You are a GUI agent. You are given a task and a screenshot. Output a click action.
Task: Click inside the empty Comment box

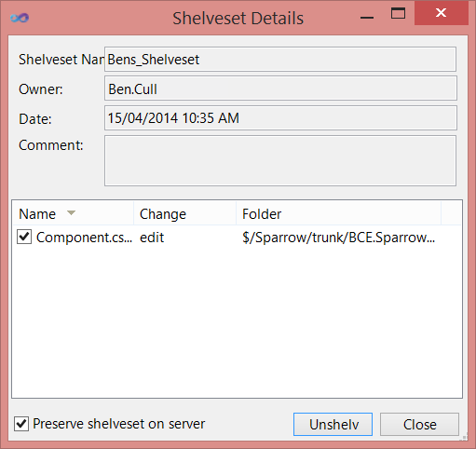(280, 161)
